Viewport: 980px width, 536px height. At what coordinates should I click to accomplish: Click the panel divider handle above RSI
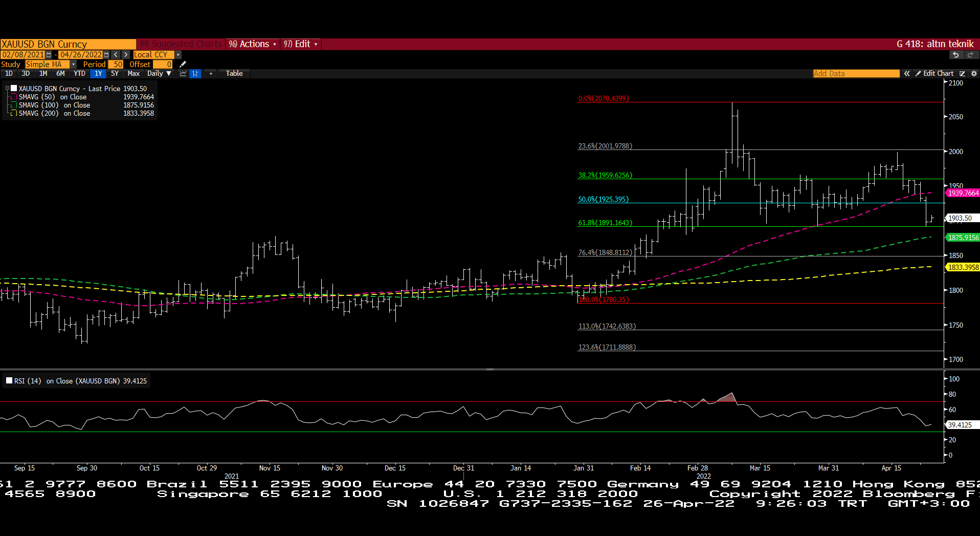(489, 369)
